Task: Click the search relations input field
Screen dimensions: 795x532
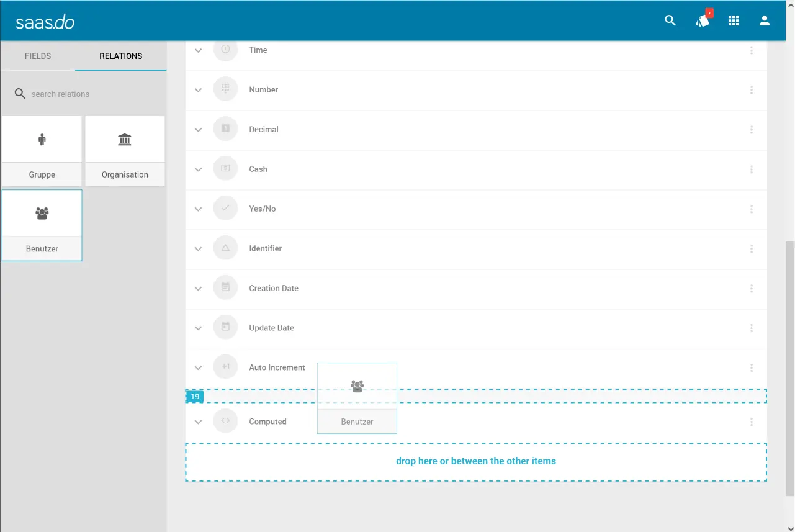Action: [x=93, y=94]
